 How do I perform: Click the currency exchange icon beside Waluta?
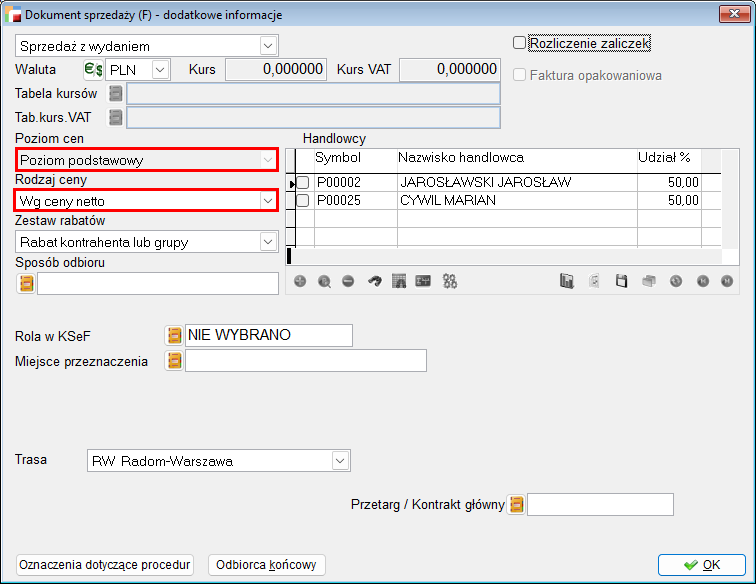click(94, 70)
